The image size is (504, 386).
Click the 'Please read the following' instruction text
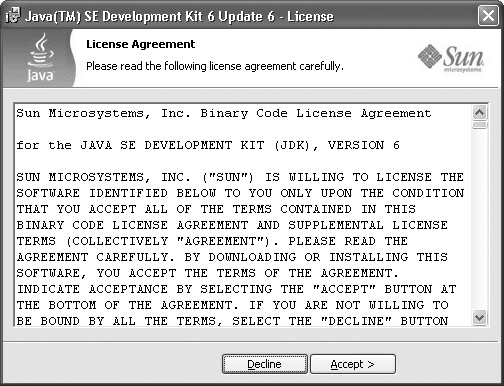[215, 66]
